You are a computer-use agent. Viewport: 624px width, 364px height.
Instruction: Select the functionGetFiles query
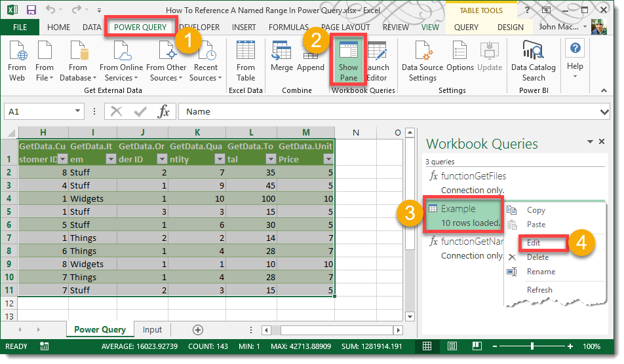tap(473, 176)
